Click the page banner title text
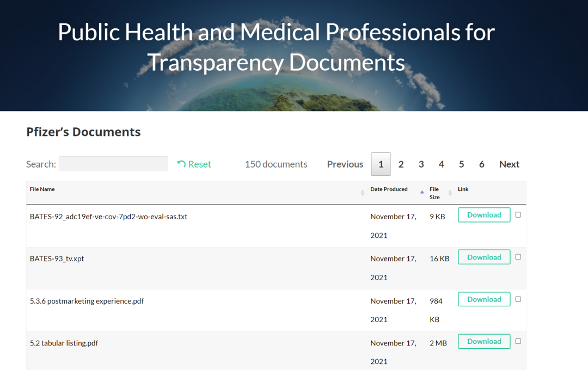The width and height of the screenshot is (588, 370). point(277,47)
